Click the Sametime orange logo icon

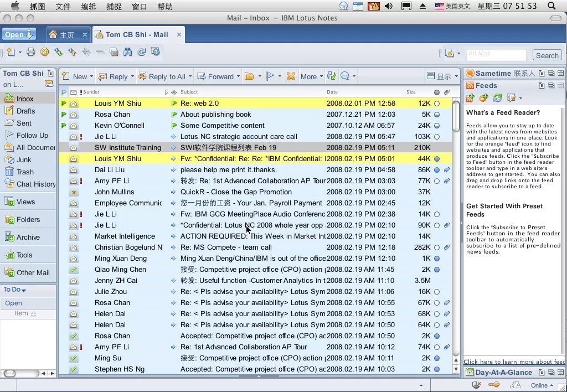click(470, 74)
